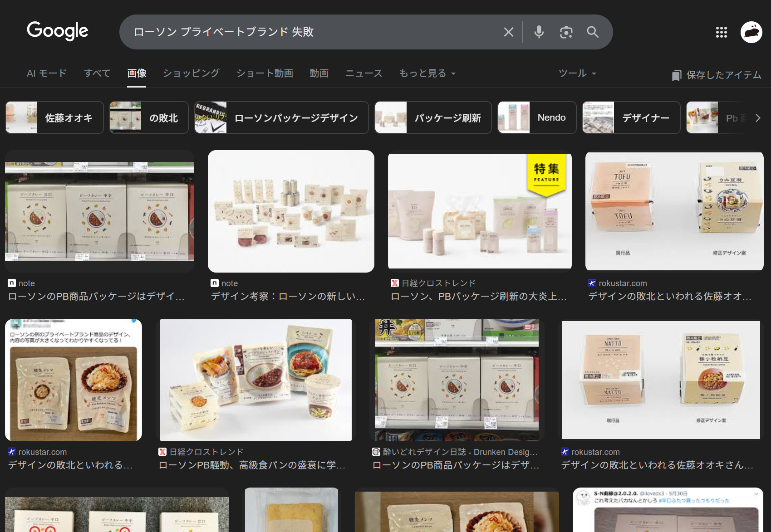Click rokustar.com source above 佐藤オオキさん title
The height and width of the screenshot is (532, 771).
(590, 452)
